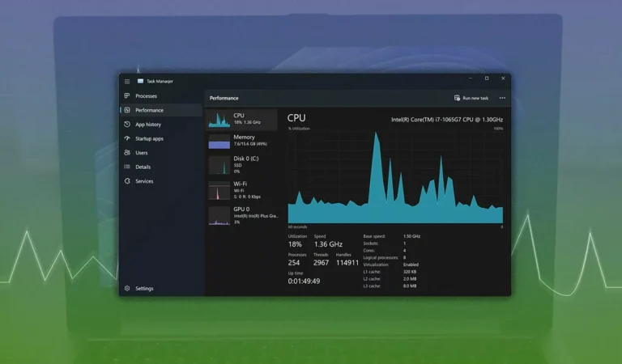This screenshot has width=622, height=364.
Task: Click the Details list icon
Action: click(x=127, y=167)
